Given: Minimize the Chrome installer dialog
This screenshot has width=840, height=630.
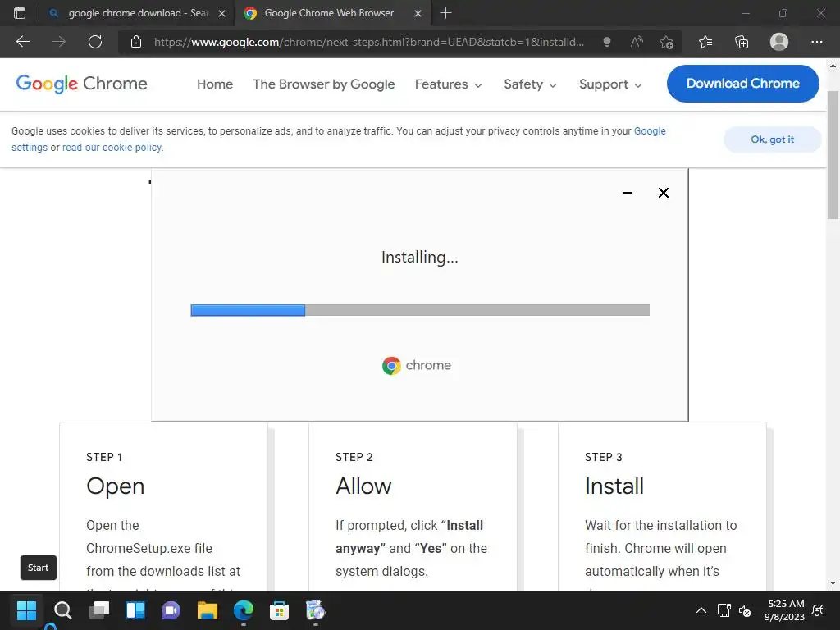Looking at the screenshot, I should (628, 193).
